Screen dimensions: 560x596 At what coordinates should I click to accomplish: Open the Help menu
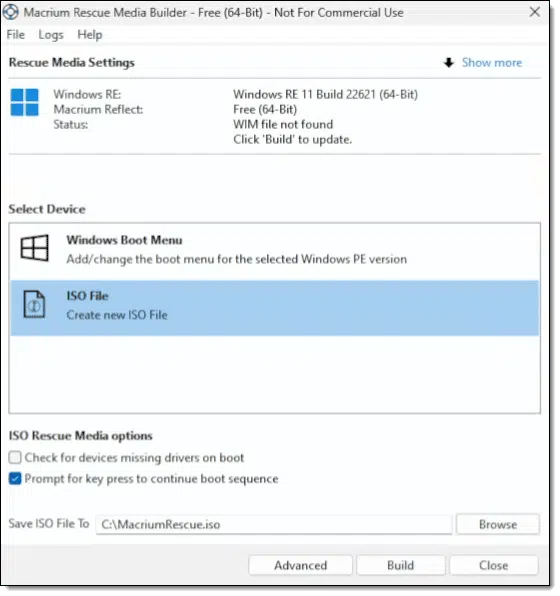coord(90,35)
